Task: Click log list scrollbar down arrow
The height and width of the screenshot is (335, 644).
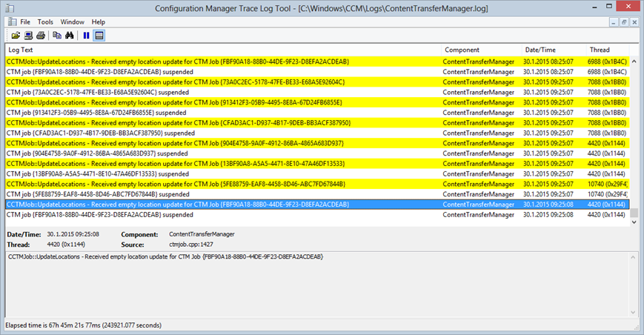Action: coord(634,222)
